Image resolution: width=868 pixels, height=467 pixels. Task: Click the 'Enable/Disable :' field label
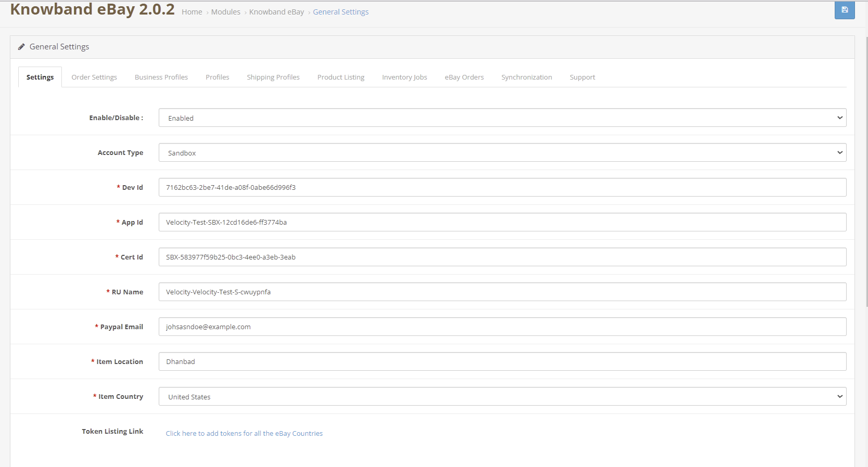click(116, 118)
